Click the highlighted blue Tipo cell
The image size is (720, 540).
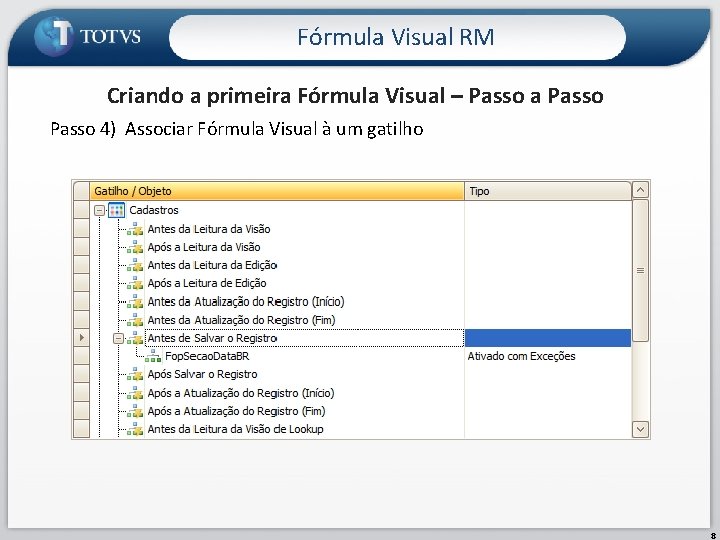click(548, 338)
